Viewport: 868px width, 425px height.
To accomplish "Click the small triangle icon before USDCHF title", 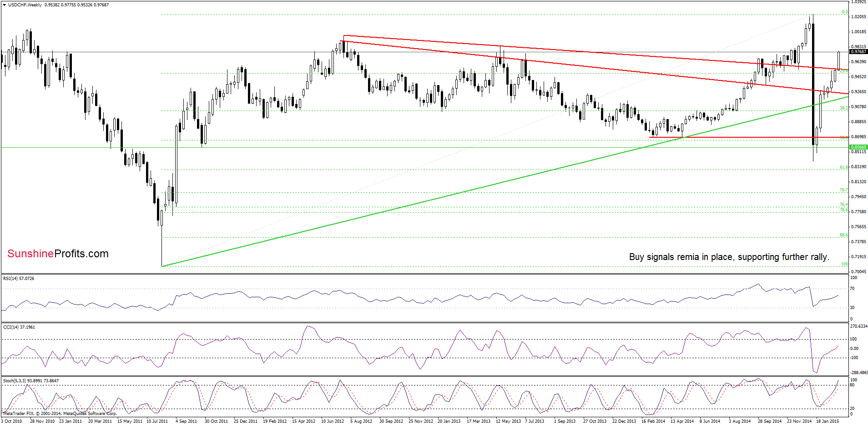I will [4, 5].
